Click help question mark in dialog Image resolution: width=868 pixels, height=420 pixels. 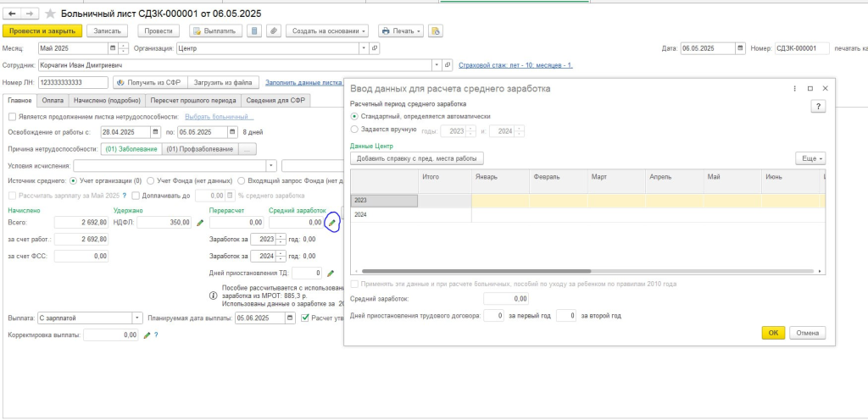coord(818,106)
